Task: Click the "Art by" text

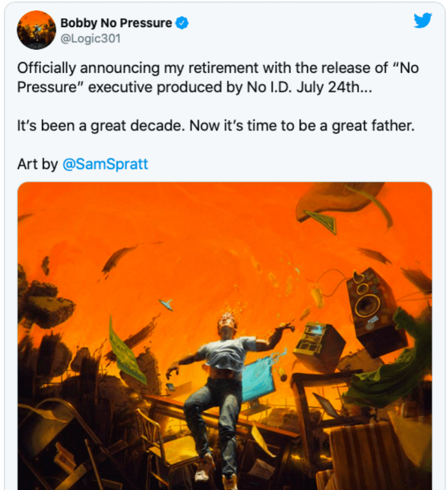Action: 37,164
